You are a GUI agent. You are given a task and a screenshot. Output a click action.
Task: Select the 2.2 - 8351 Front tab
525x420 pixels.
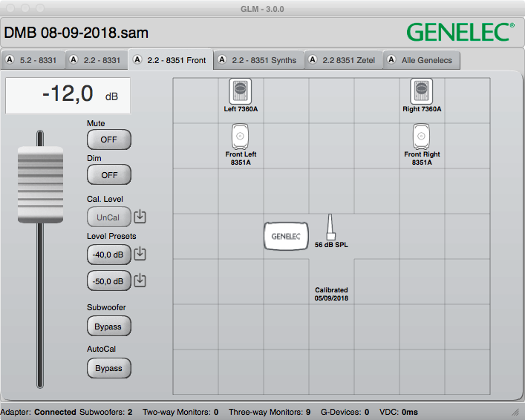coord(171,60)
